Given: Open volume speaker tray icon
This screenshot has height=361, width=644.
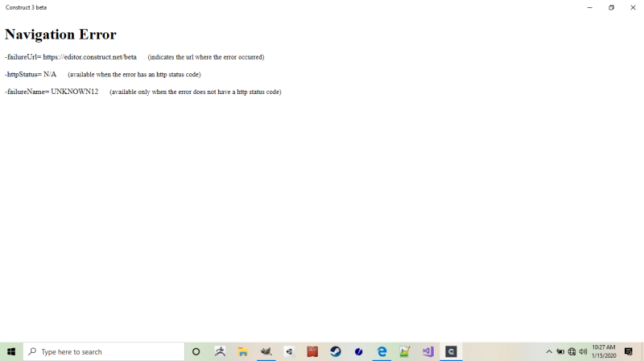Looking at the screenshot, I should coord(583,351).
